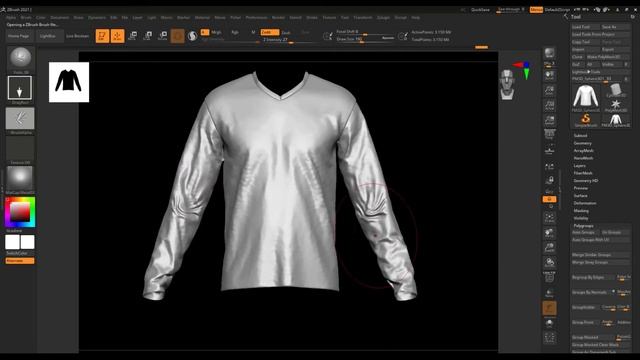Screen dimensions: 640x360
Task: Click the Rotate view icon on right shelf
Action: point(549,262)
